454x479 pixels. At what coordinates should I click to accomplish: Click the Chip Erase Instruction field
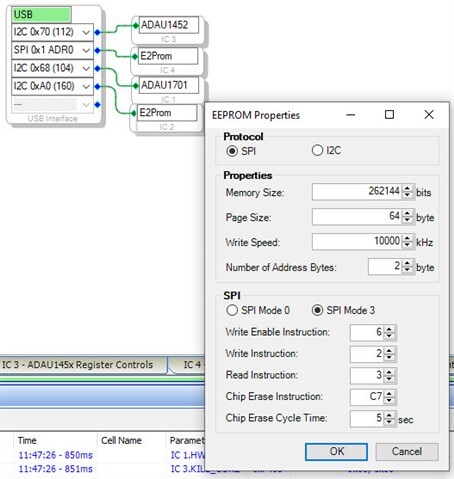pyautogui.click(x=367, y=397)
